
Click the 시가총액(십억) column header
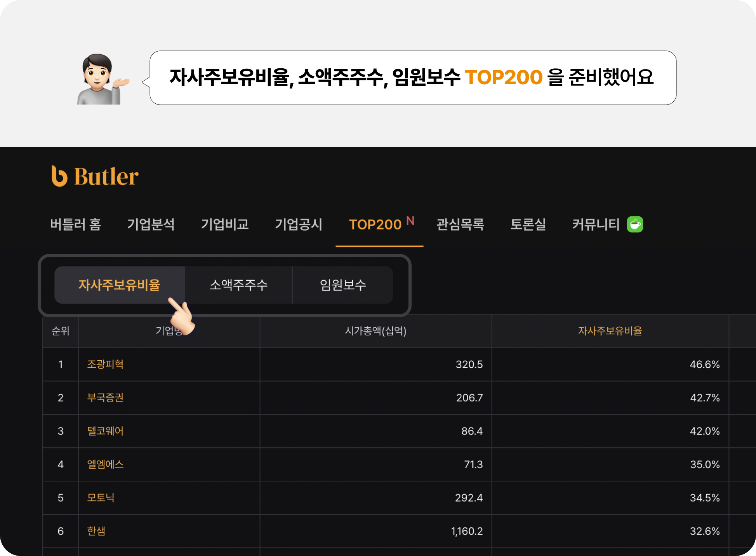tap(375, 331)
